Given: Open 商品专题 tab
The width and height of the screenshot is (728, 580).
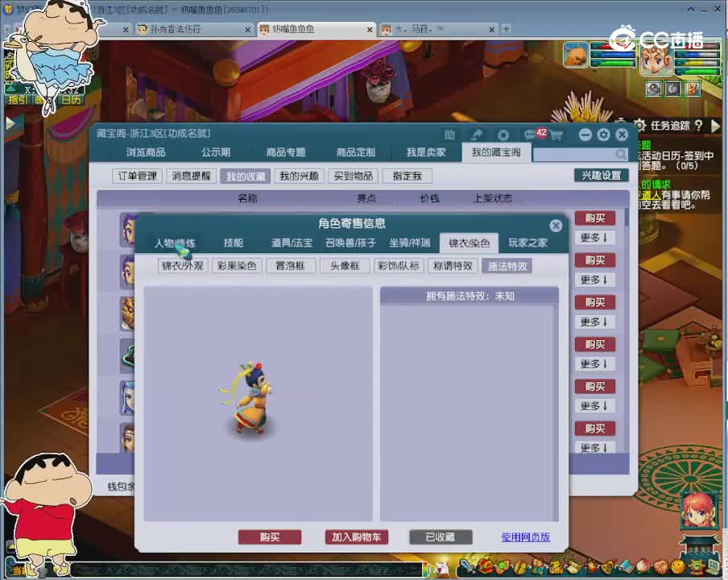Looking at the screenshot, I should [x=286, y=152].
